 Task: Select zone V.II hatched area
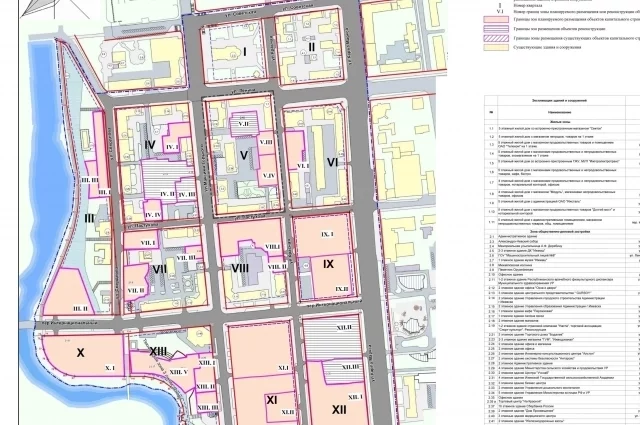tap(243, 122)
